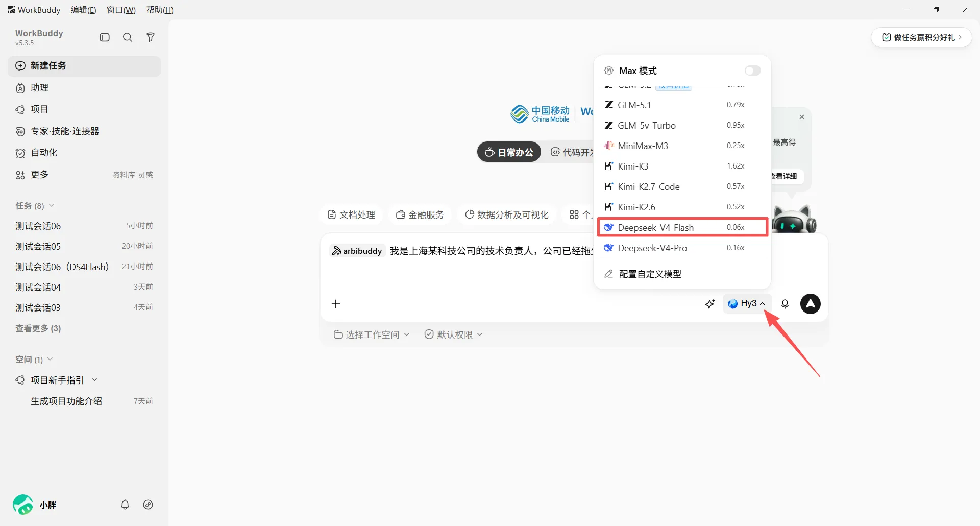Toggle the sidebar panel icon

(105, 37)
